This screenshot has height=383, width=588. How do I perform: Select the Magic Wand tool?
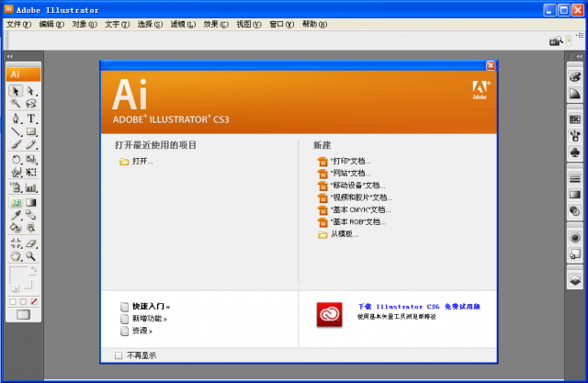point(16,104)
